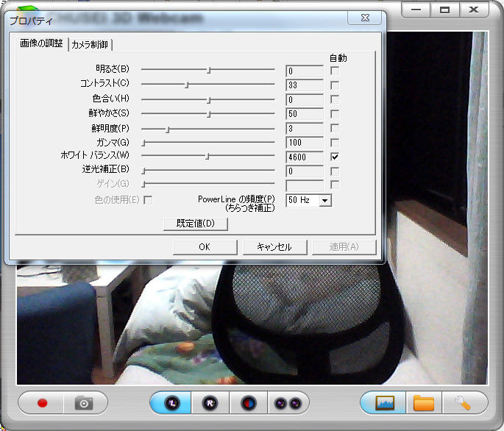Screen dimensions: 504x431
Task: Enable auto for 明るさ(B)
Action: (335, 71)
